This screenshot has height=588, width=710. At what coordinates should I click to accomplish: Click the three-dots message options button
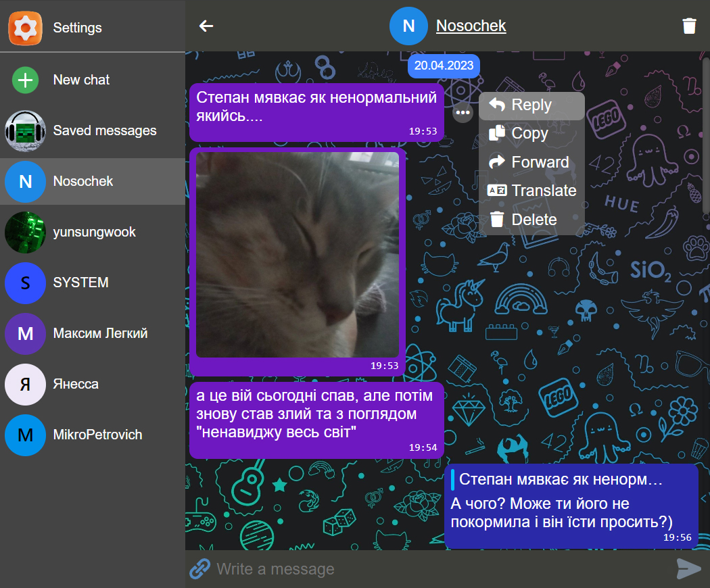click(463, 112)
